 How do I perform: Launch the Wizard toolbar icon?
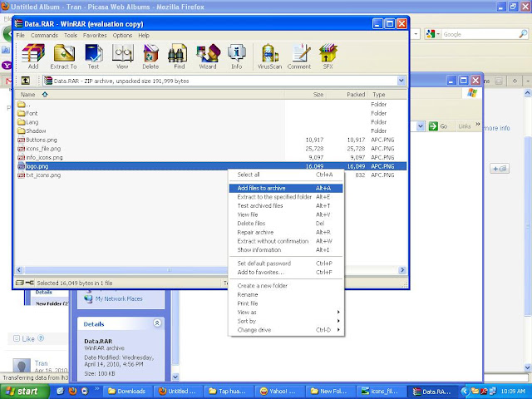pos(207,55)
